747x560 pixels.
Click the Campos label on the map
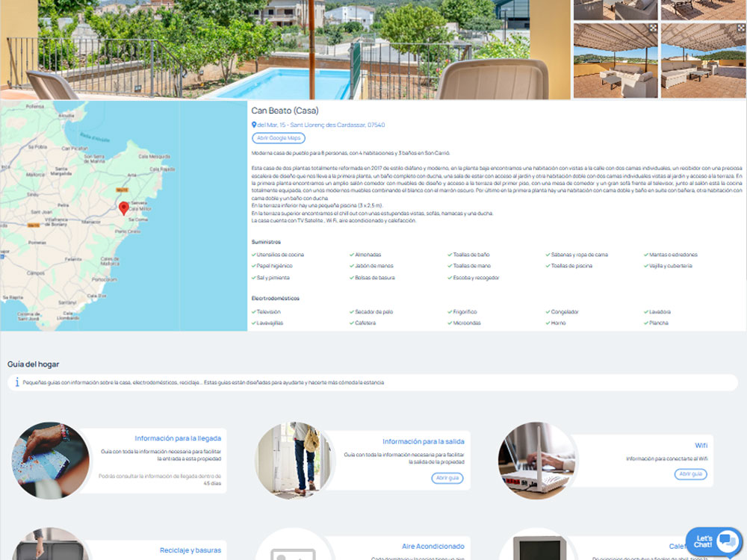[36, 273]
